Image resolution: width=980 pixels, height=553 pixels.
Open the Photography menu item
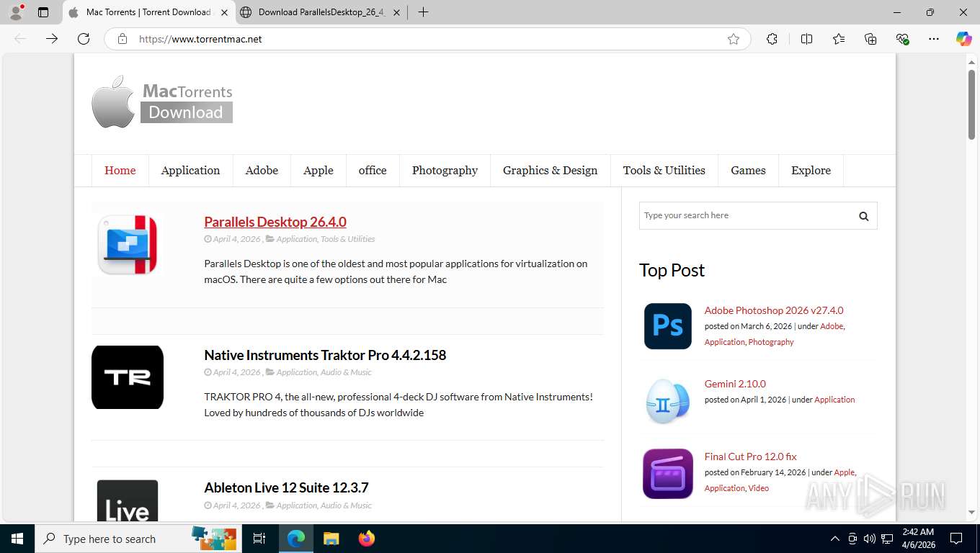point(445,171)
